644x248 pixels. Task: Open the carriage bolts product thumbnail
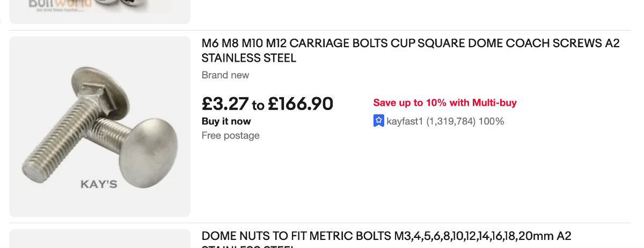click(x=100, y=127)
